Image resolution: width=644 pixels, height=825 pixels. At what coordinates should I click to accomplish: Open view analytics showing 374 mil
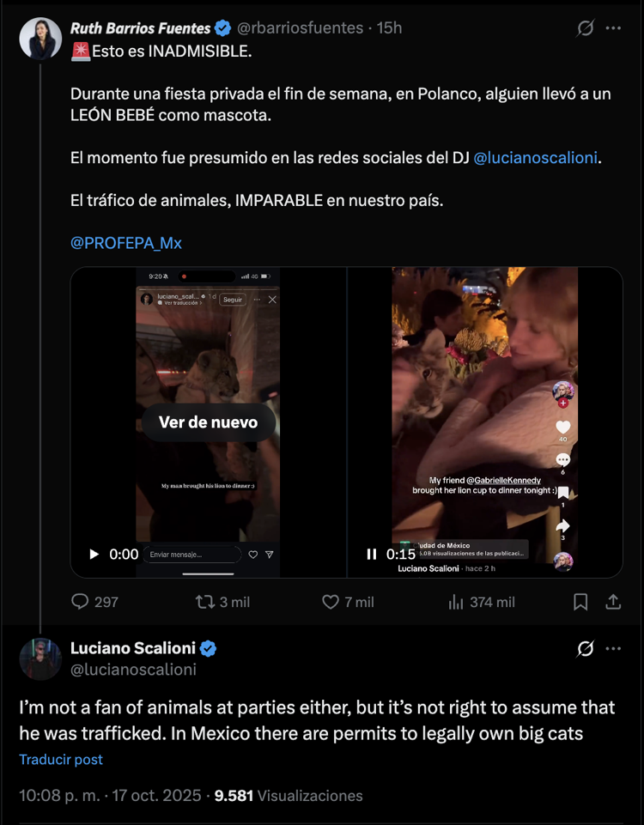coord(456,602)
